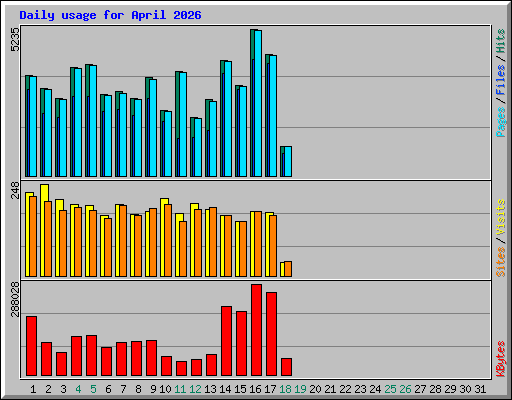Click the Visits legend label
Image resolution: width=512 pixels, height=400 pixels.
point(501,217)
